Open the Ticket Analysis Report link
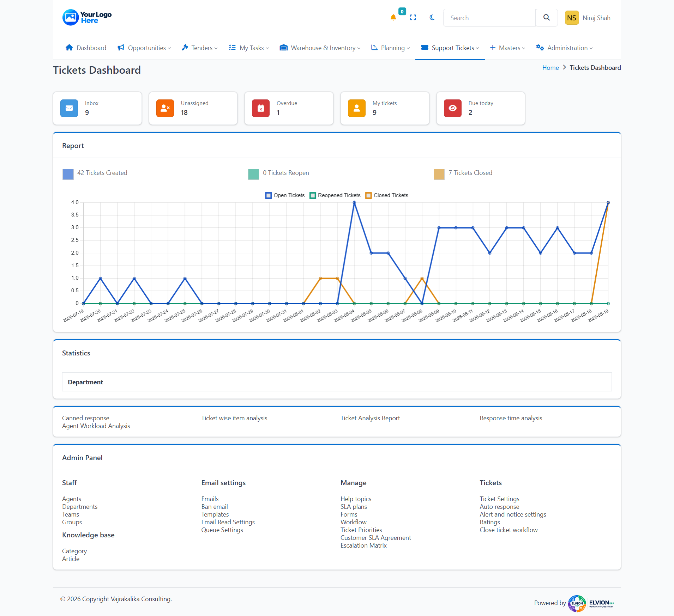 tap(370, 418)
